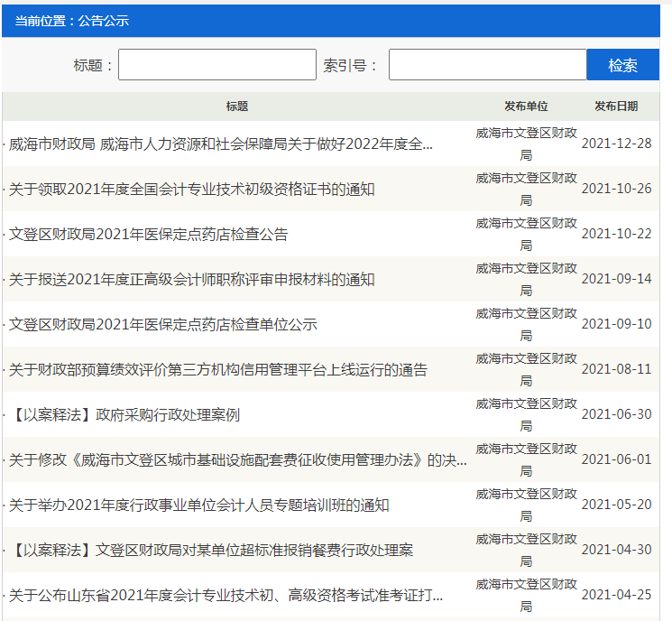Open 关于公布山东省2021年度会计专业技术 exam notice
The image size is (672, 621).
[x=226, y=596]
